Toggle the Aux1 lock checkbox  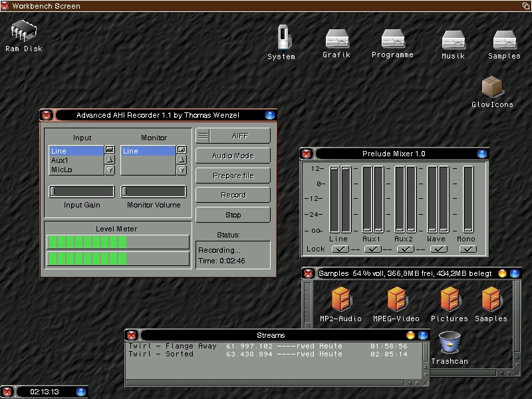pos(372,249)
